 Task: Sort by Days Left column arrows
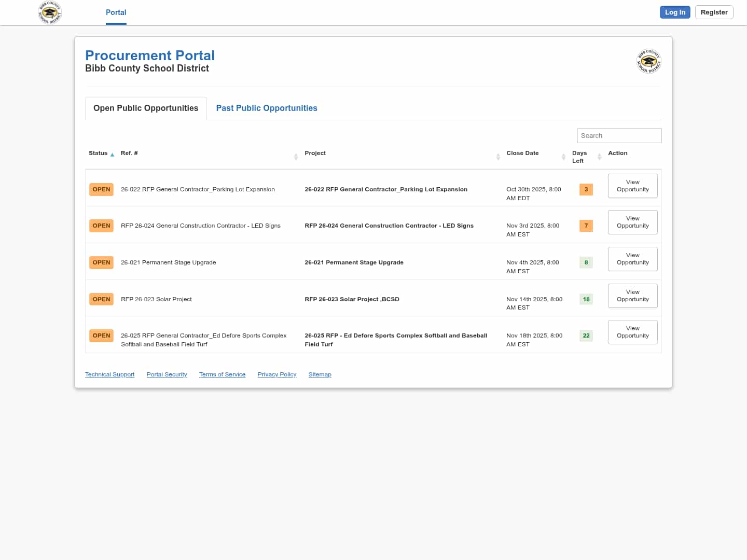(599, 157)
